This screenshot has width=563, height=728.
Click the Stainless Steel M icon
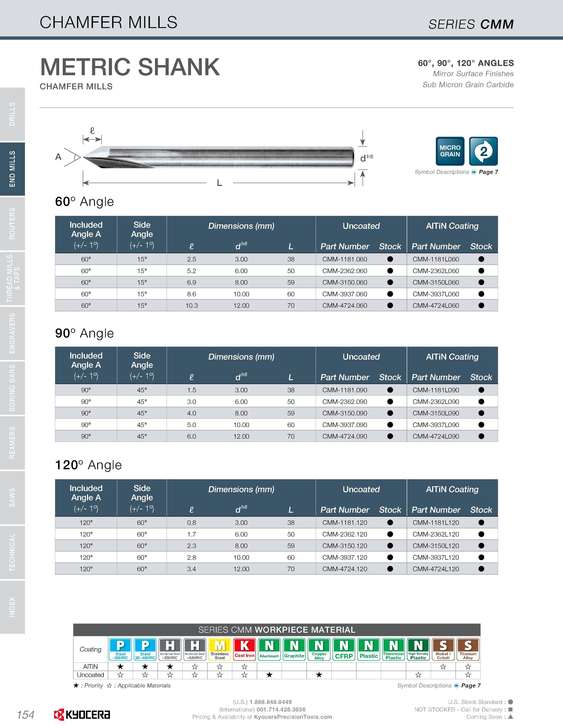220,649
